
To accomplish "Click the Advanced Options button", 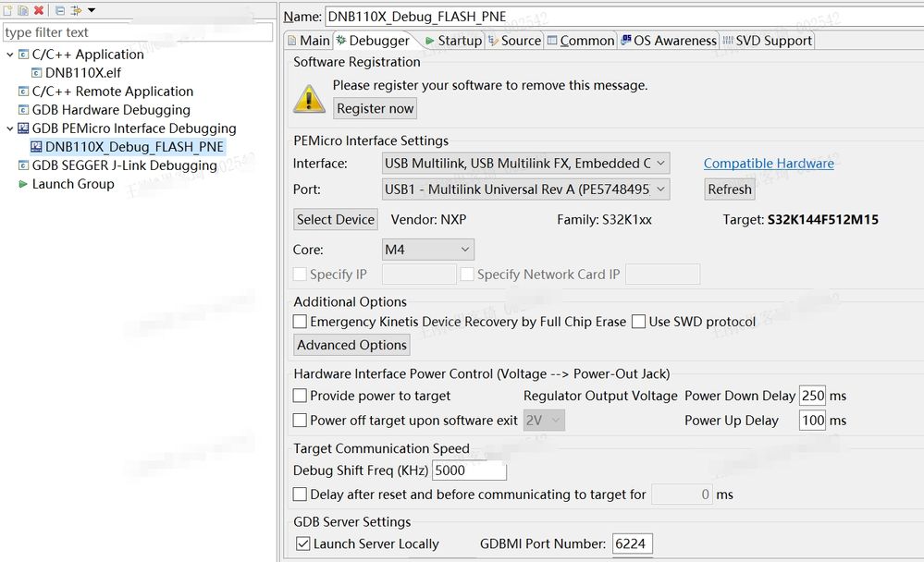I will coord(351,345).
